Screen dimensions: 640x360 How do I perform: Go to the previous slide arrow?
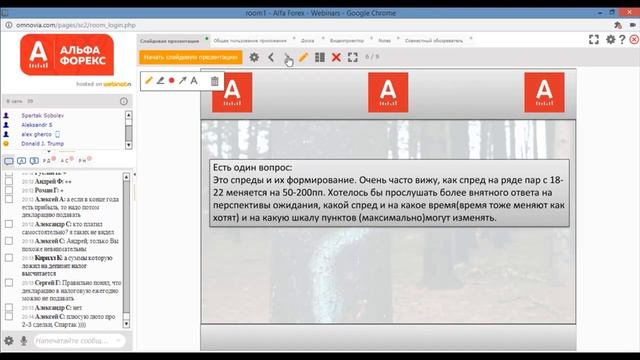271,57
